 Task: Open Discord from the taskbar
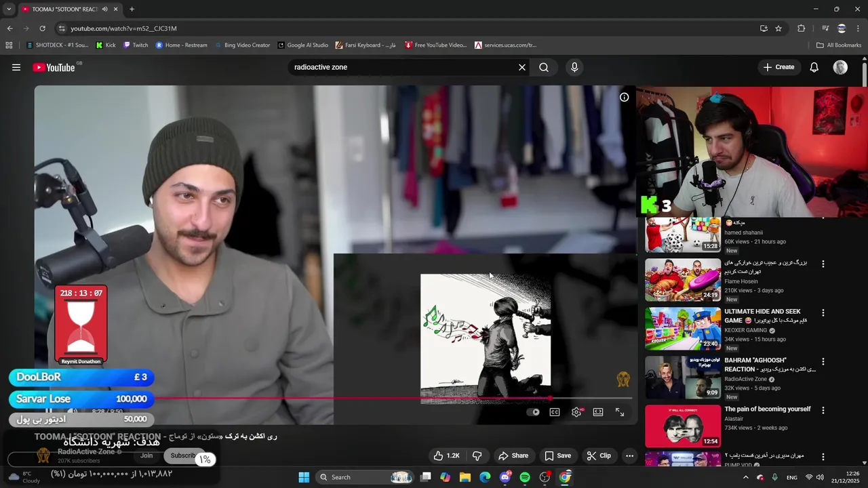point(505,477)
